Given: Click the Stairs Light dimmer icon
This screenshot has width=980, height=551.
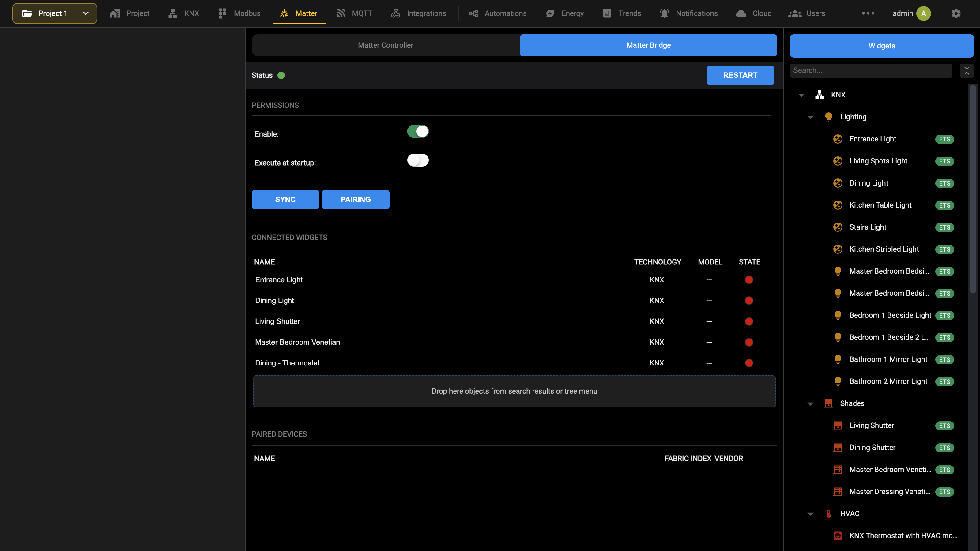Looking at the screenshot, I should coord(838,227).
